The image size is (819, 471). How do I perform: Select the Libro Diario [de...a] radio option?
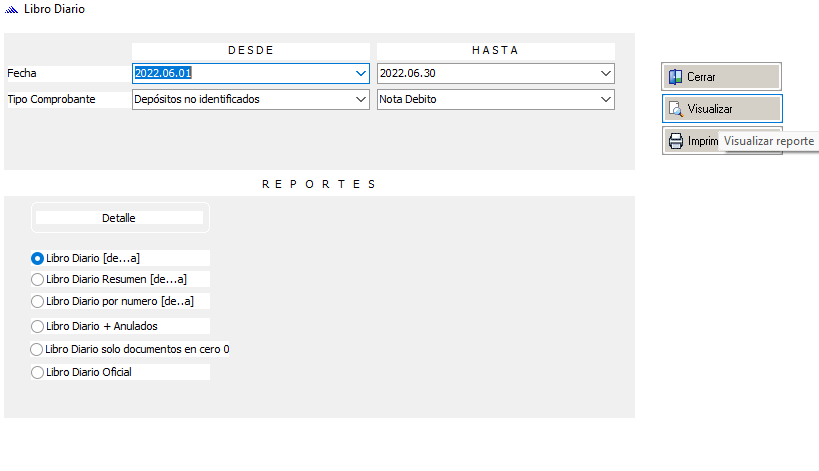(x=38, y=258)
